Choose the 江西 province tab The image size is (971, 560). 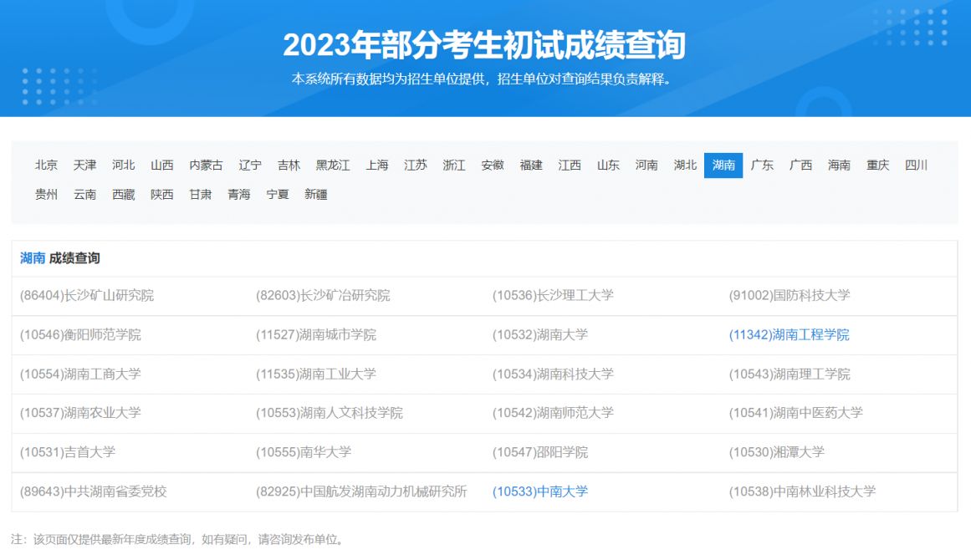pos(570,165)
